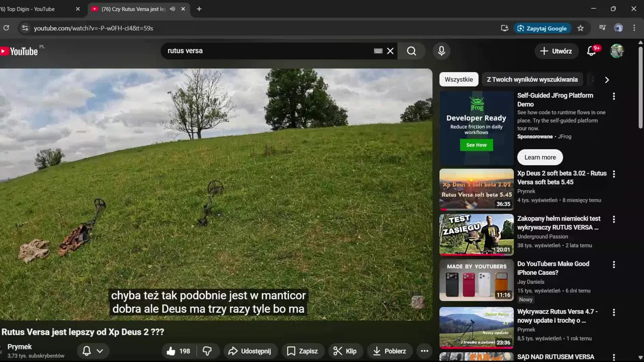Click Udostępnij share button
The image size is (644, 362).
(x=250, y=351)
